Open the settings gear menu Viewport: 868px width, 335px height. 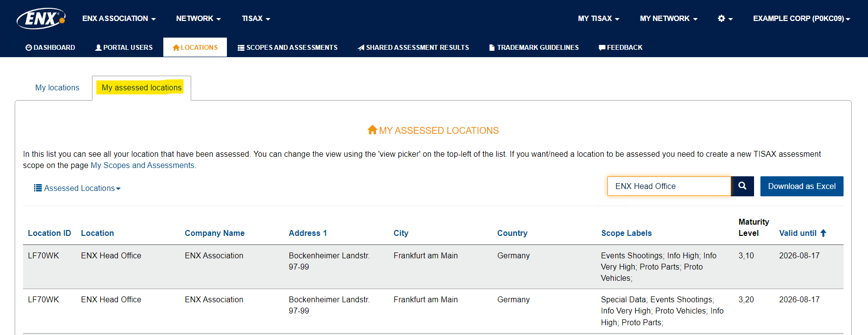pyautogui.click(x=725, y=19)
